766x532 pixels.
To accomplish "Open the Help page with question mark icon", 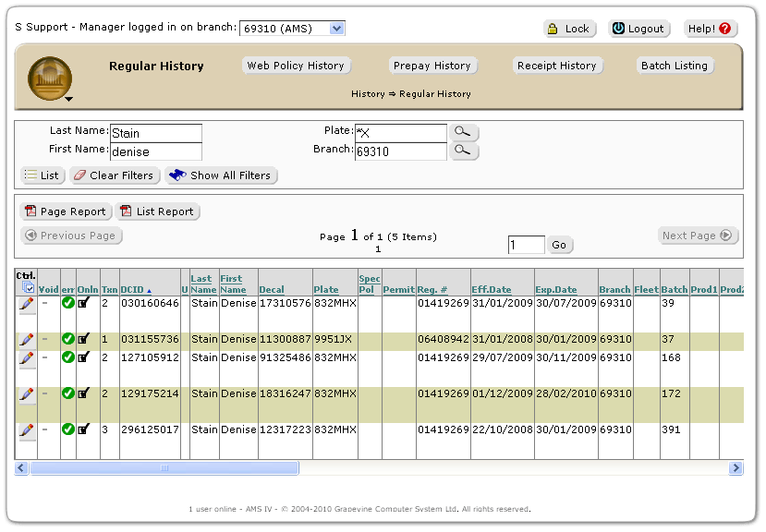I will (x=711, y=29).
